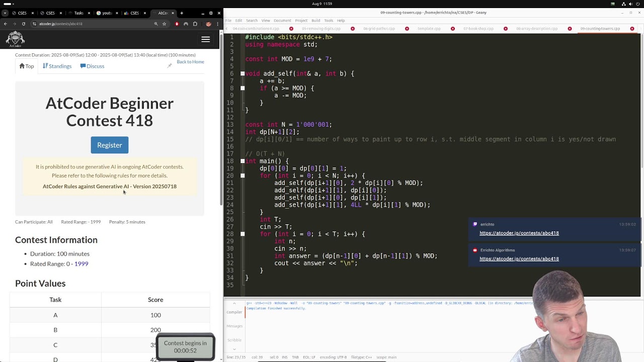Collapse the main function fold on line 18
The width and height of the screenshot is (644, 362).
[243, 161]
